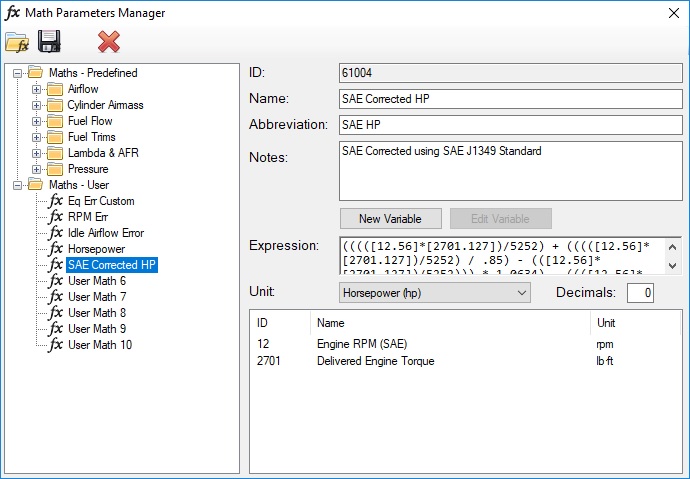
Task: Collapse the Maths - User tree node
Action: point(17,185)
